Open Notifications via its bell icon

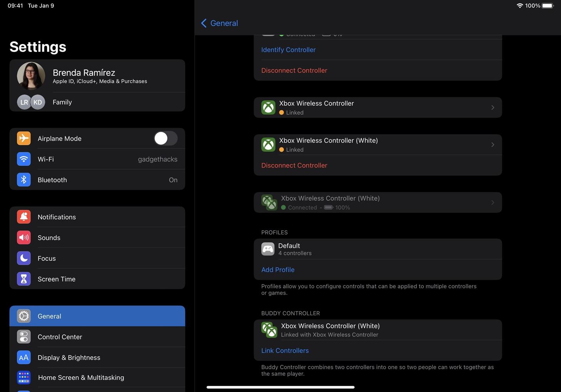(24, 217)
